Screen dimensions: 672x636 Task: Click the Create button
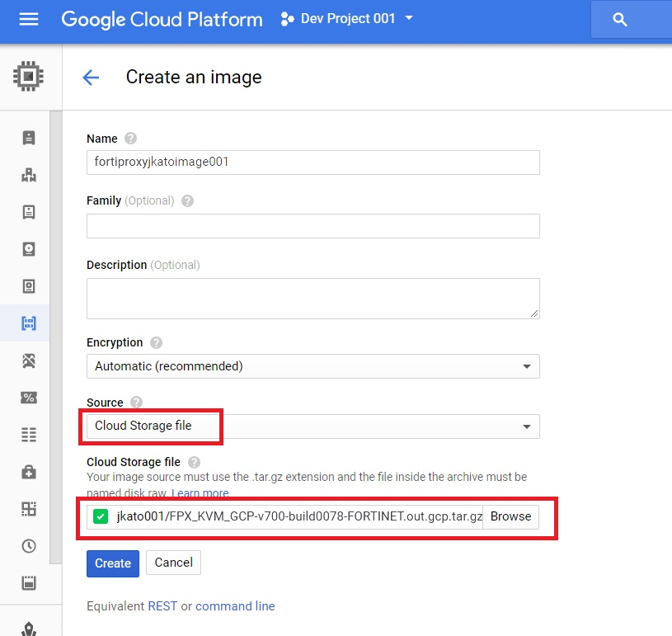click(112, 563)
